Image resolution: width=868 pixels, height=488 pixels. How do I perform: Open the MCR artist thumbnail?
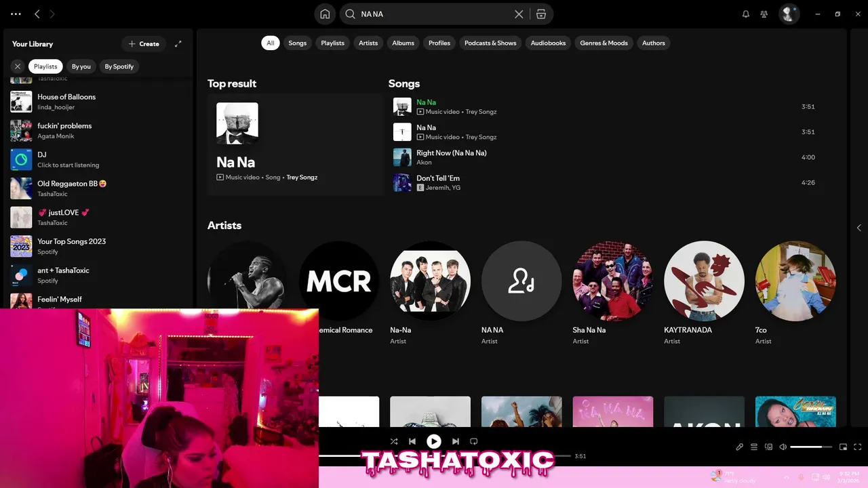pyautogui.click(x=339, y=281)
